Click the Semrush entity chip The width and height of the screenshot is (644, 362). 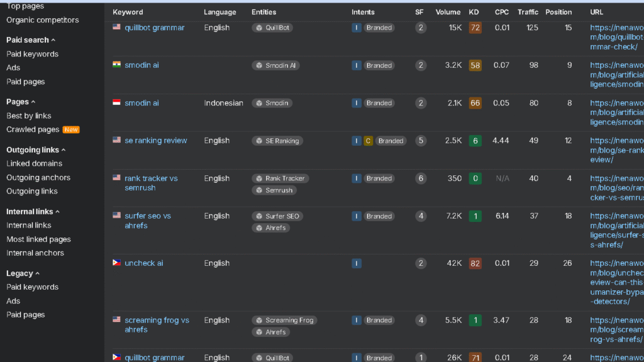274,190
